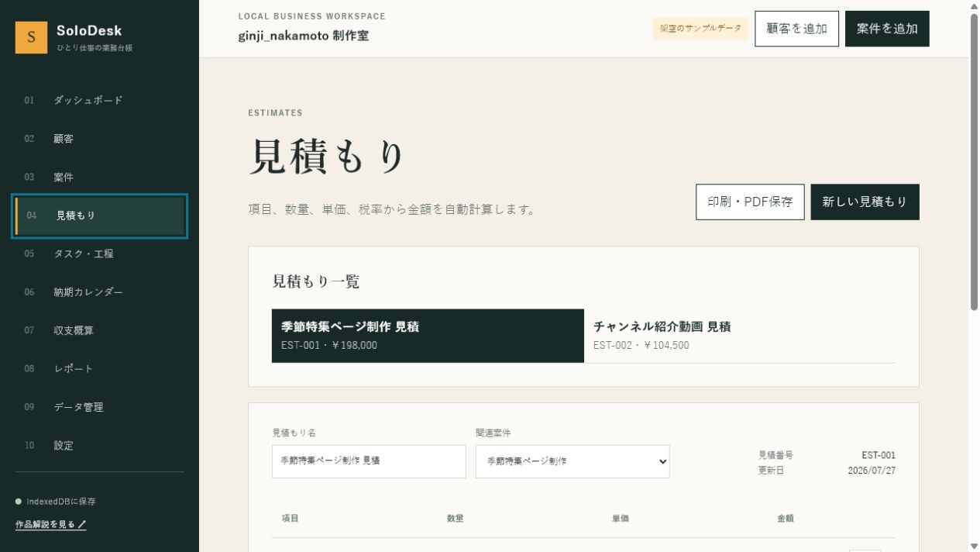980x552 pixels.
Task: Click the 2026/07/27 update date
Action: [872, 471]
